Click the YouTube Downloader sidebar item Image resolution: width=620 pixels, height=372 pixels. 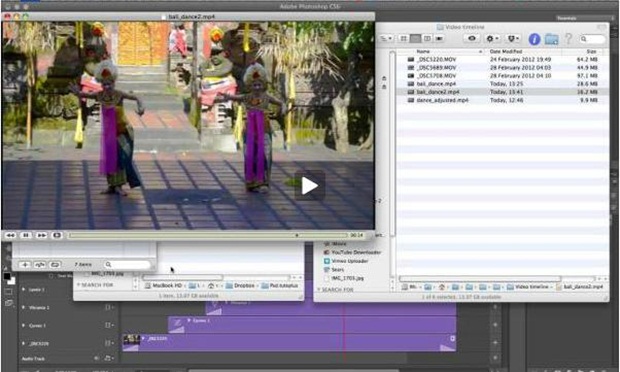pos(352,252)
